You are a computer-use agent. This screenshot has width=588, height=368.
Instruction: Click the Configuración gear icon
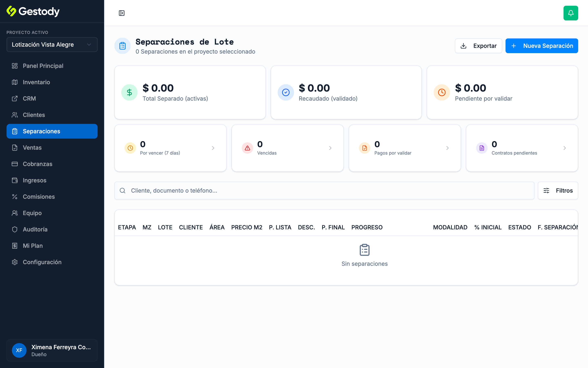click(15, 262)
